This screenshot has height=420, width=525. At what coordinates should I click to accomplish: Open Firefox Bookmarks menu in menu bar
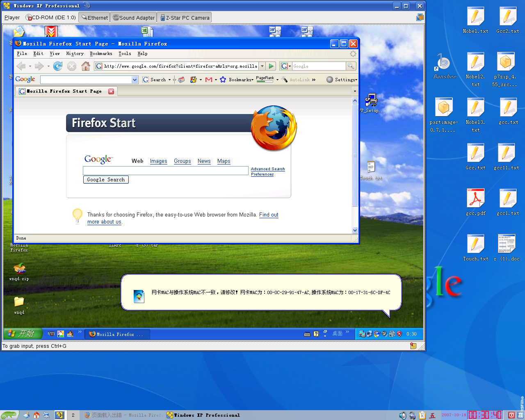[x=101, y=54]
